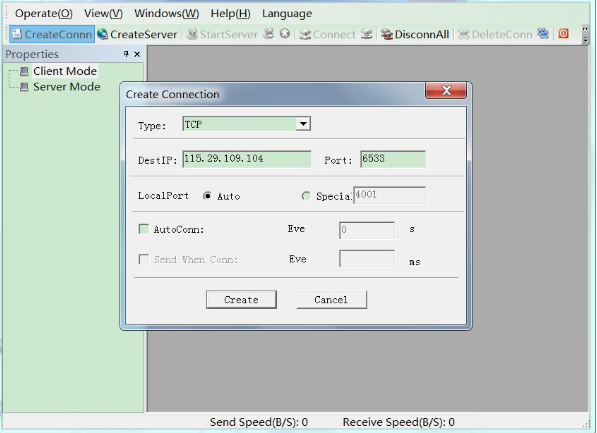Click the CreateServer globe icon
The image size is (597, 433).
pos(102,34)
